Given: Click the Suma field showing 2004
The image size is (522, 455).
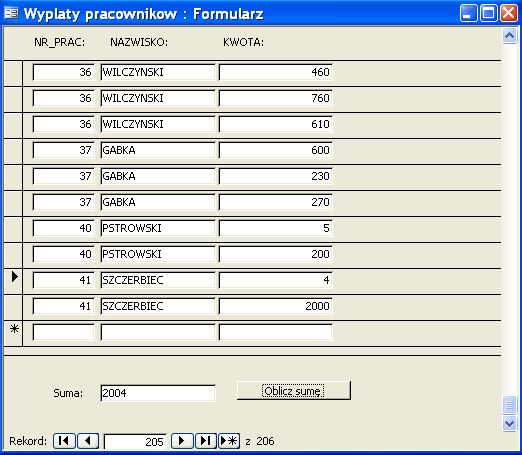Looking at the screenshot, I should click(x=158, y=393).
